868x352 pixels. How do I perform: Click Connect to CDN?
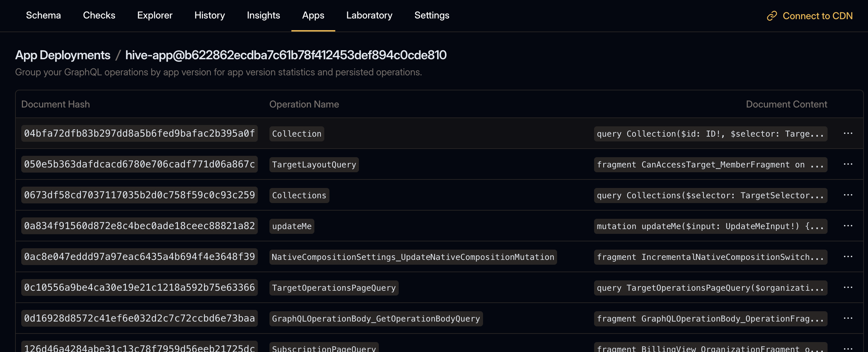pyautogui.click(x=818, y=16)
